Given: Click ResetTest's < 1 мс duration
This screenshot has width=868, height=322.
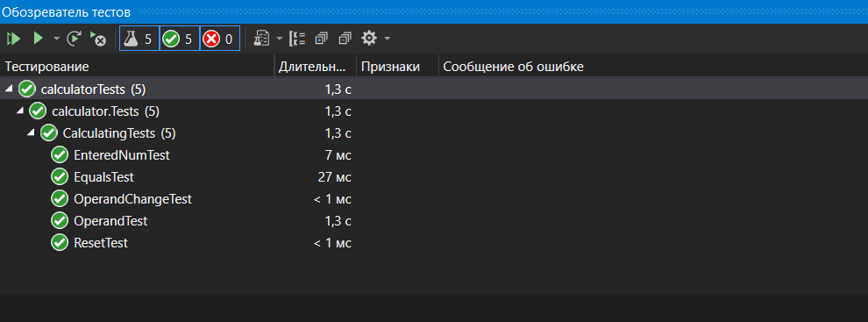Looking at the screenshot, I should 332,243.
